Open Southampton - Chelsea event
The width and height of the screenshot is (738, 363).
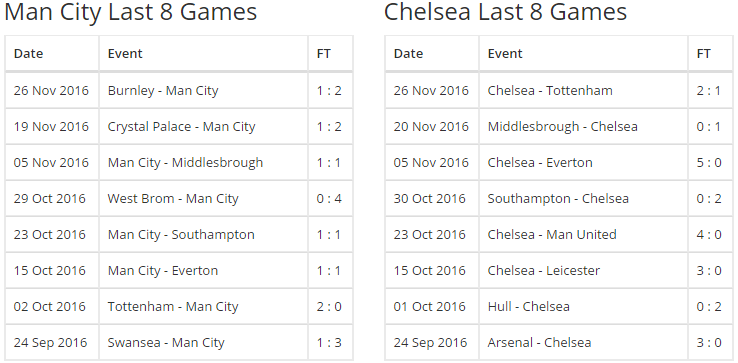coord(558,199)
